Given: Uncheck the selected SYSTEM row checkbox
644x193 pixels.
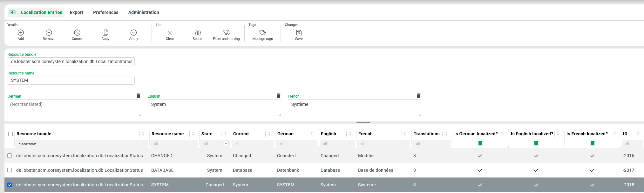Looking at the screenshot, I should pos(10,185).
